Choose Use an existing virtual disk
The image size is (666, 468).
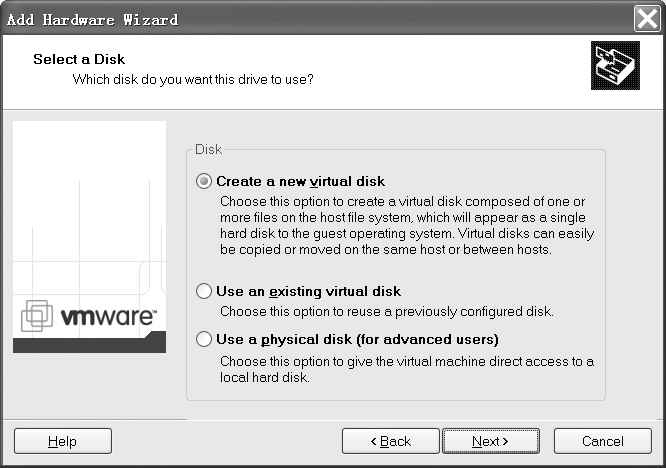pyautogui.click(x=205, y=291)
